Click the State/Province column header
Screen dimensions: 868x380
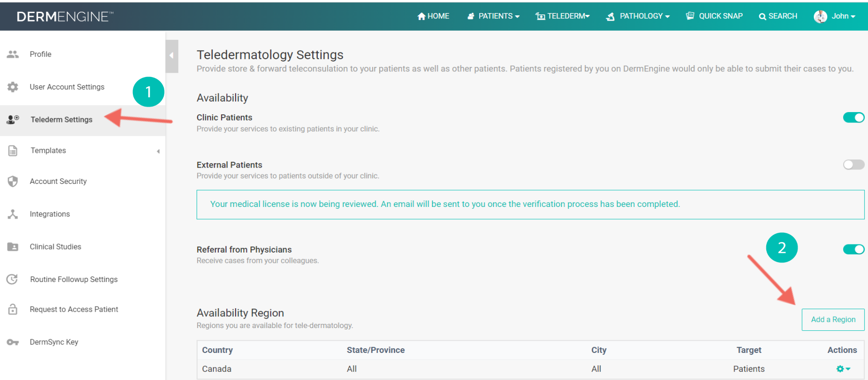pos(376,350)
